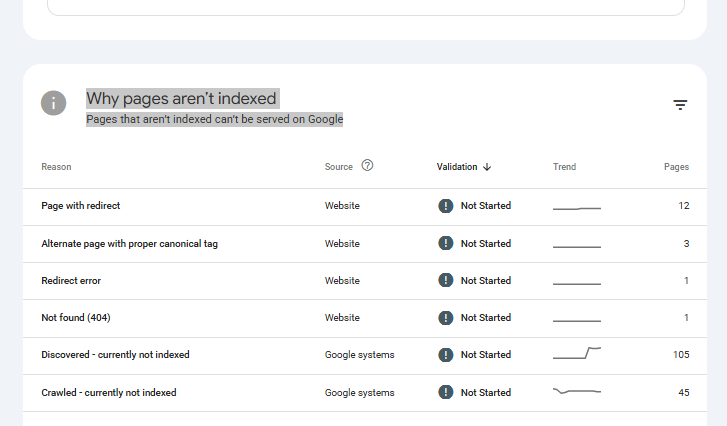This screenshot has width=727, height=426.
Task: Click Website source in Page with redirect row
Action: [x=342, y=206]
